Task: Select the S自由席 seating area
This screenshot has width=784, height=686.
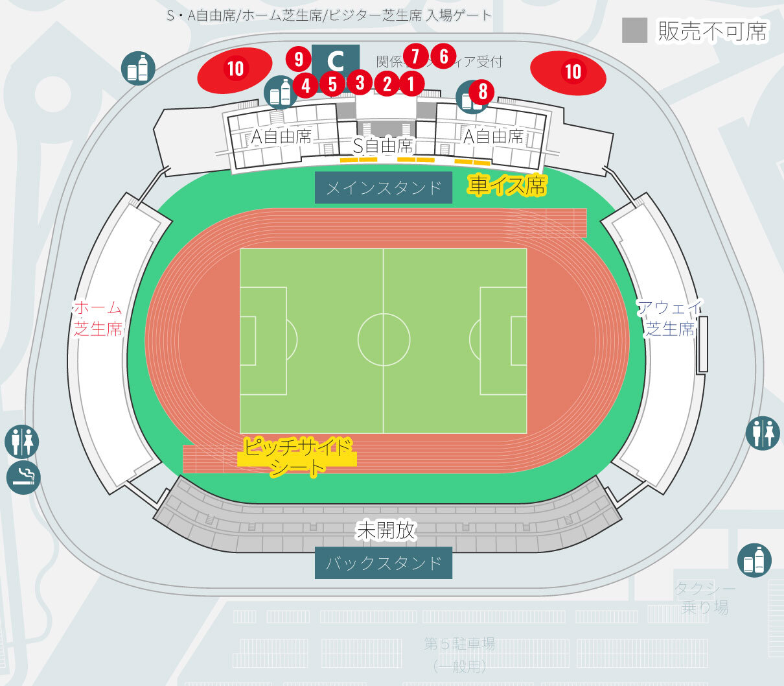Action: (384, 143)
